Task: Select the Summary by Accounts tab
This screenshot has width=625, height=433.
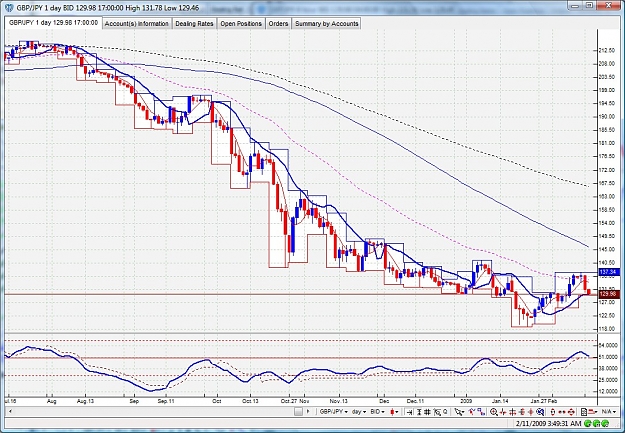Action: 326,24
